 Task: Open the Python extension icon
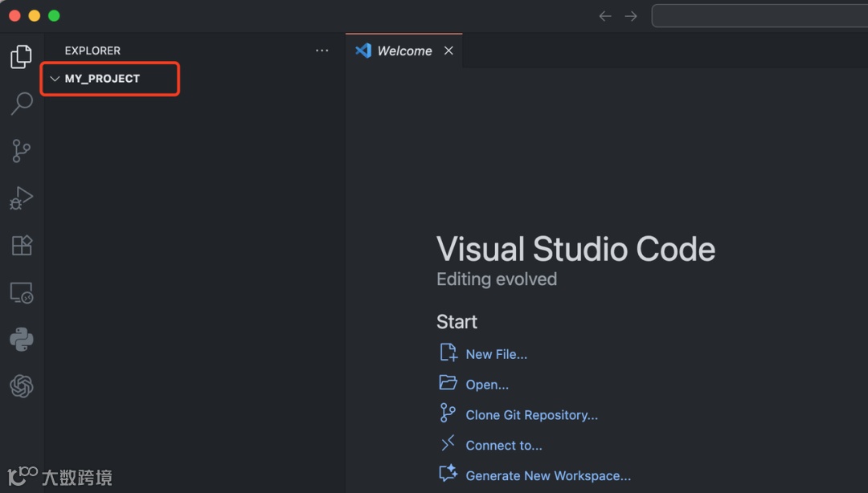pyautogui.click(x=22, y=339)
